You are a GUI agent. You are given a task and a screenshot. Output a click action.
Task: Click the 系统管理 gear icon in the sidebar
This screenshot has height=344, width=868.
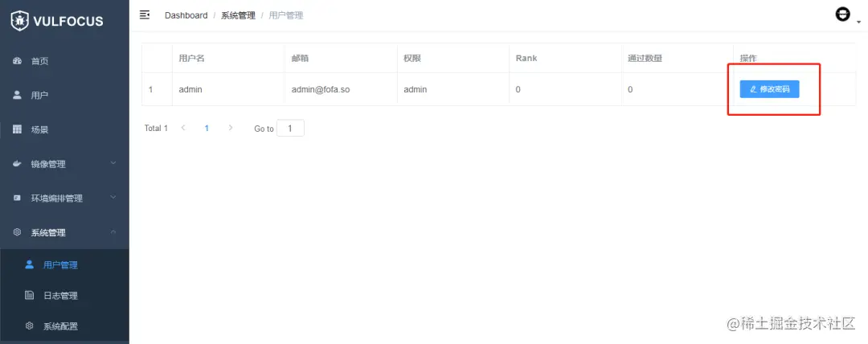click(17, 232)
